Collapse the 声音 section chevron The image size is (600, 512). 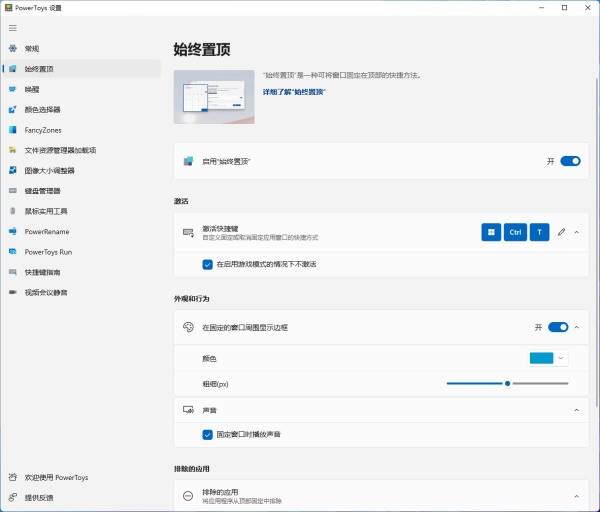pyautogui.click(x=577, y=410)
